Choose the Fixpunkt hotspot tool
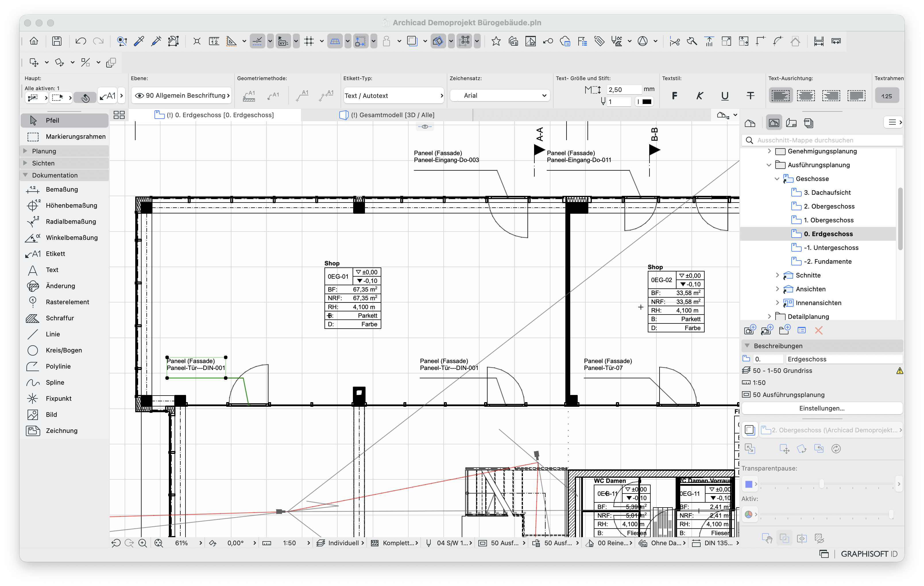 coord(65,399)
